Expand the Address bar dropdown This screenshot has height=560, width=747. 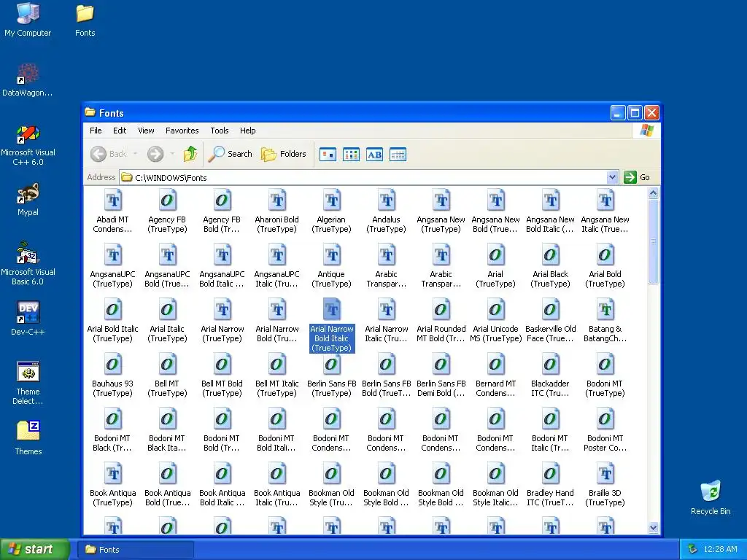tap(613, 177)
